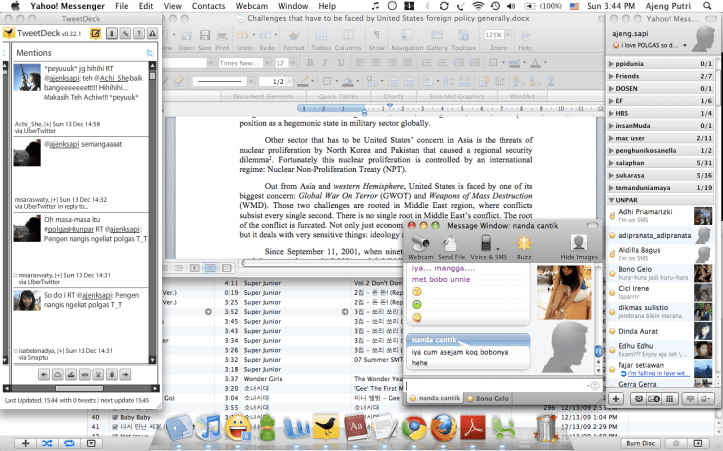Click TweetDeck horizontal column scrollbar
This screenshot has width=723, height=451.
[80, 387]
